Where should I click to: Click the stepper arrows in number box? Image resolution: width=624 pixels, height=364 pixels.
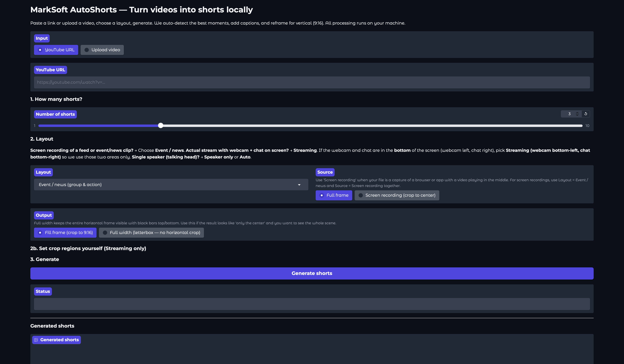[577, 114]
